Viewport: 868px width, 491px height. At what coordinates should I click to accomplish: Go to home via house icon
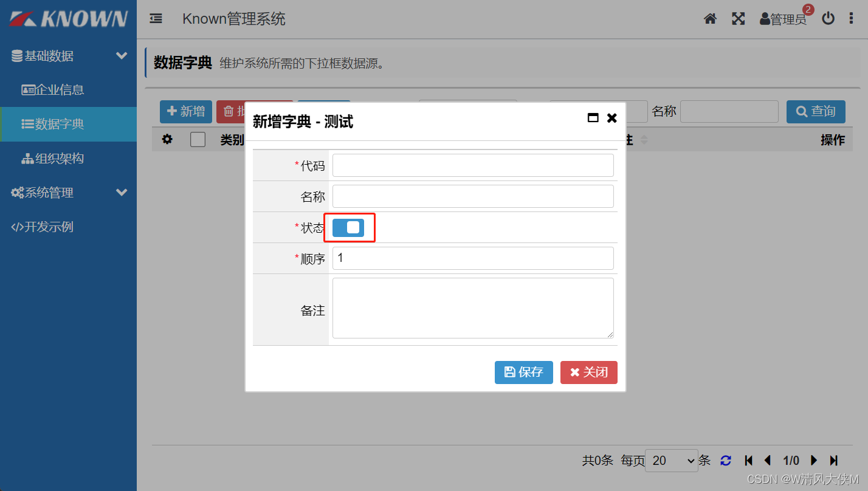pyautogui.click(x=710, y=19)
